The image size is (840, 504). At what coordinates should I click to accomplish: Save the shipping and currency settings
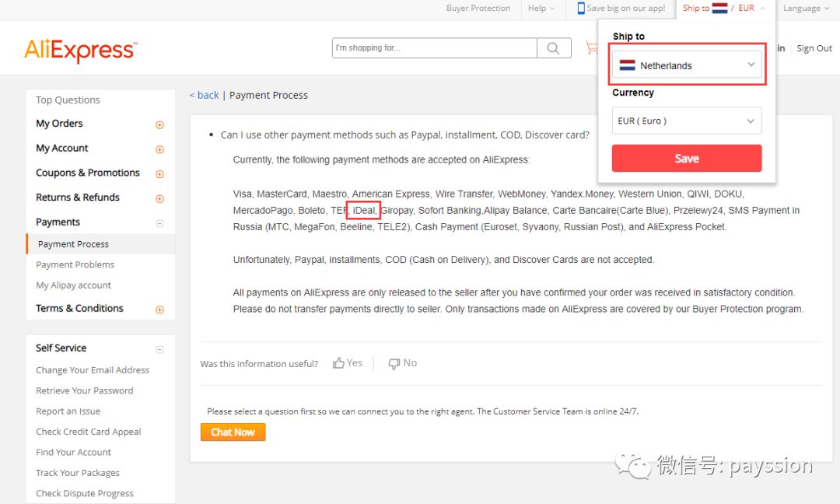(x=687, y=158)
